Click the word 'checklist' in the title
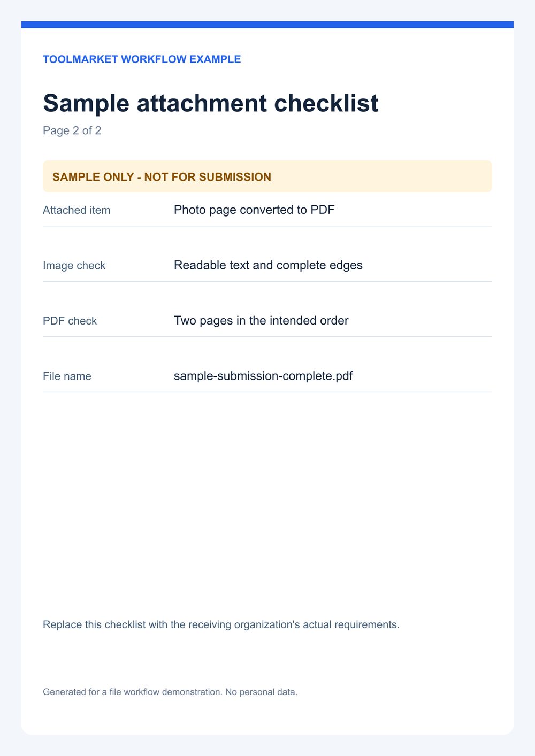Viewport: 535px width, 756px height. (x=326, y=103)
